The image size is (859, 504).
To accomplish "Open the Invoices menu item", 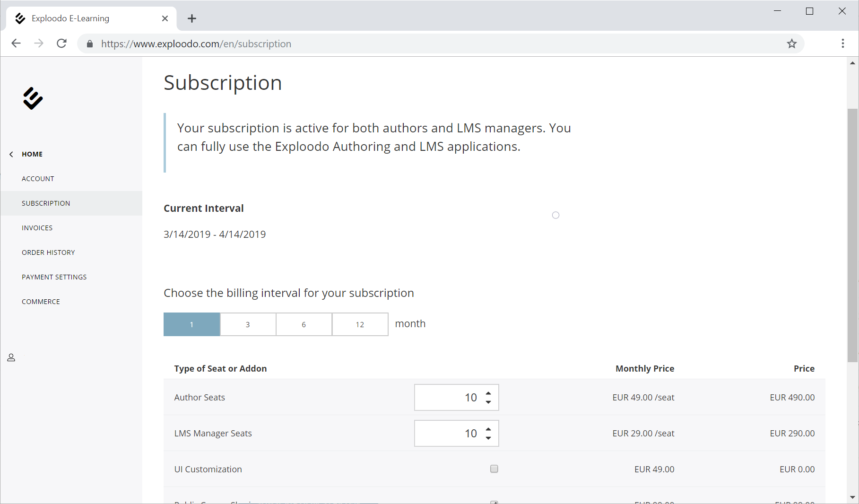I will click(37, 228).
